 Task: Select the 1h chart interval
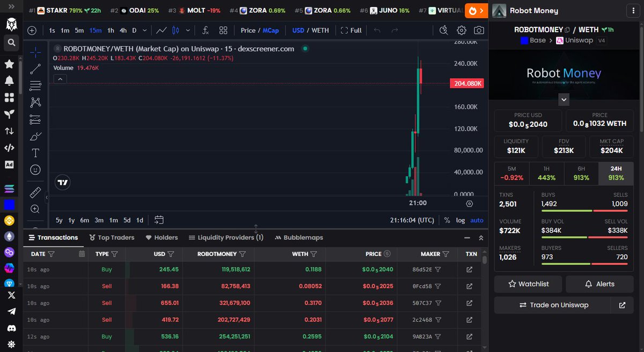click(111, 31)
